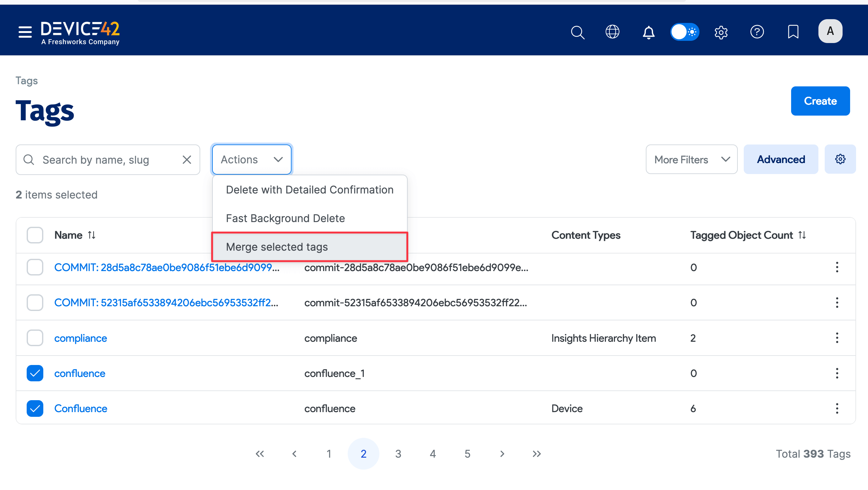Open the settings gear in header
Viewport: 868px width, 490px height.
click(x=721, y=32)
